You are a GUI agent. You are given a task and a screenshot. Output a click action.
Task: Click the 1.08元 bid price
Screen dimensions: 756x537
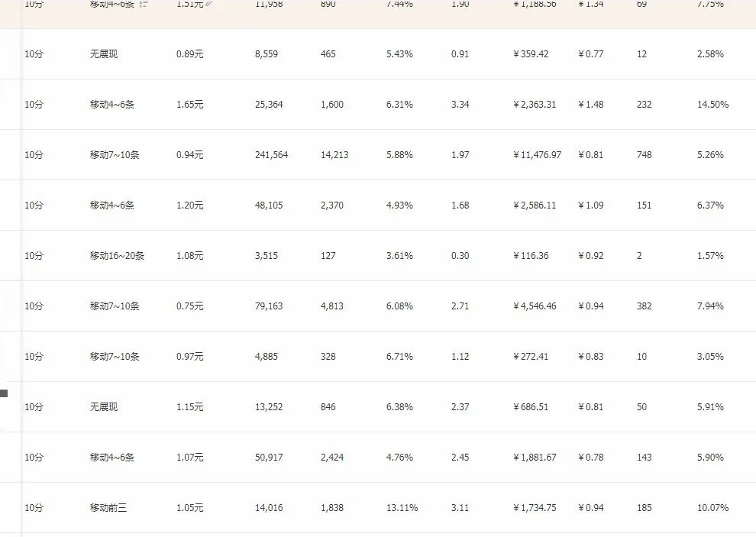(x=189, y=256)
